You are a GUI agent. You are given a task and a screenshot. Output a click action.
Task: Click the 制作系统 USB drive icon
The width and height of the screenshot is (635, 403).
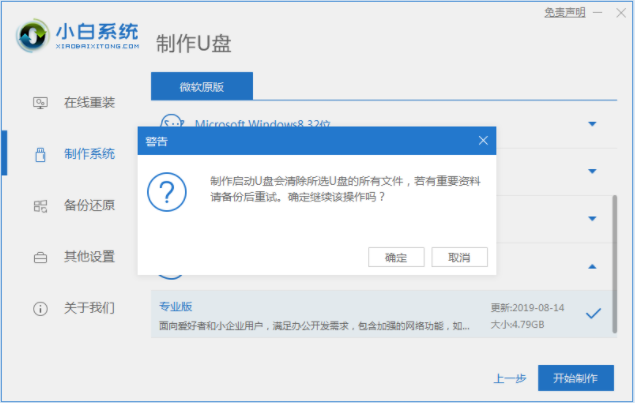(x=41, y=154)
